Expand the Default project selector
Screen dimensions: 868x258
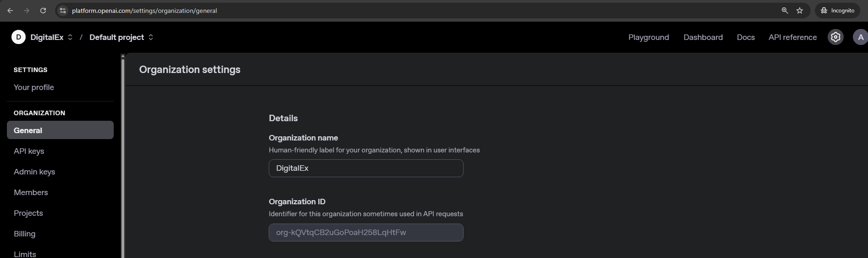[x=151, y=37]
